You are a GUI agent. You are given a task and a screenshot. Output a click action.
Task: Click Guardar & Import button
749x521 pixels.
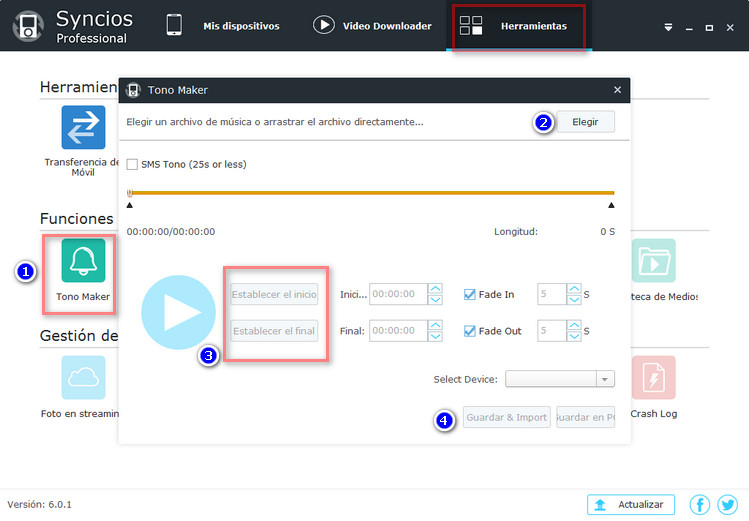(x=506, y=417)
